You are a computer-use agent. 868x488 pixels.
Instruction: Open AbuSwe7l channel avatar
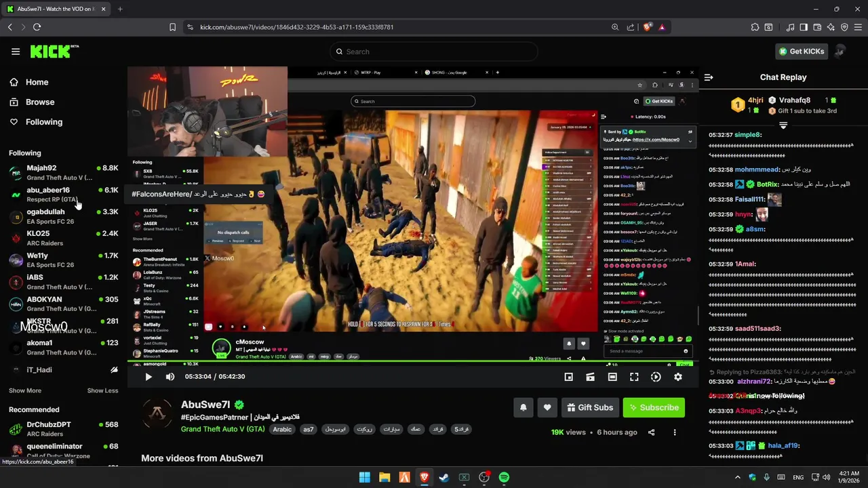coord(157,413)
